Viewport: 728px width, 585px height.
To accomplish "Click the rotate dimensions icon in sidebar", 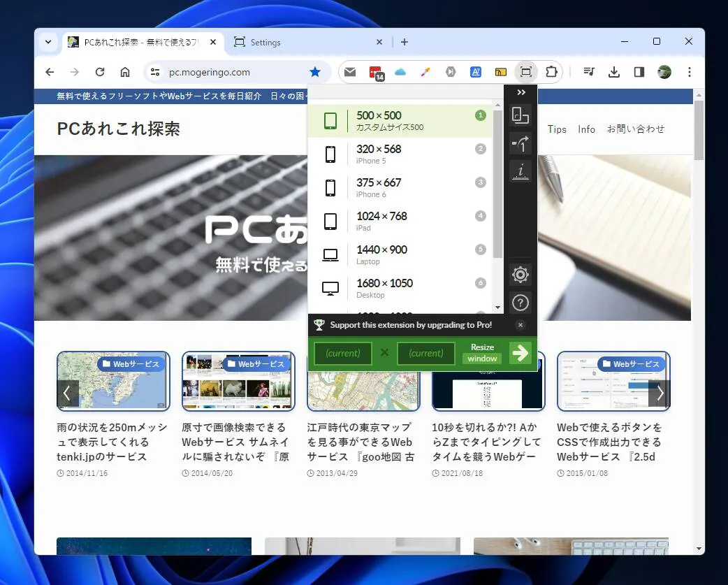I will (520, 143).
